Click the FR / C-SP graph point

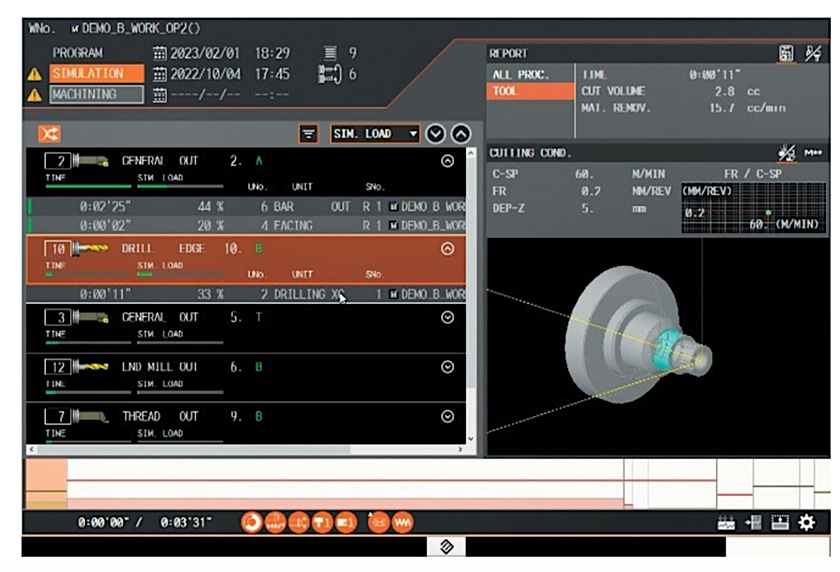click(x=767, y=213)
